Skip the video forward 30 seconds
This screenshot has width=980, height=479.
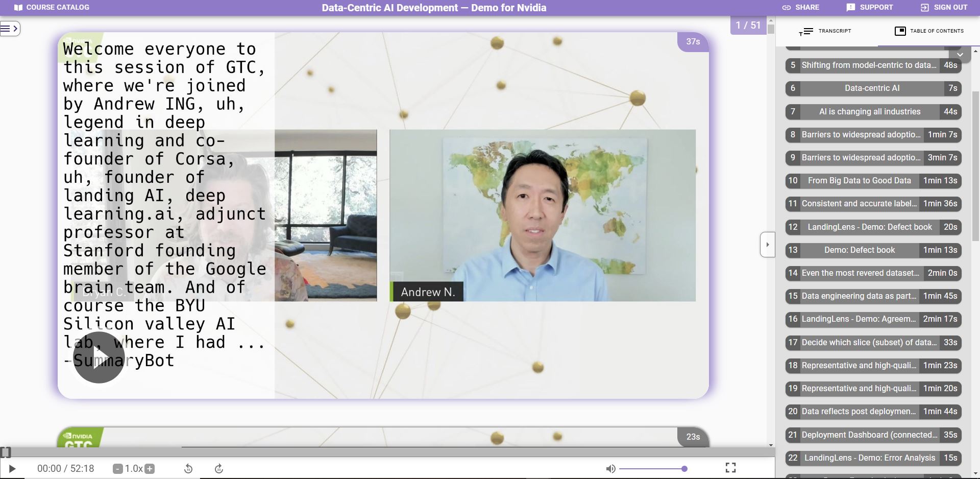(219, 468)
